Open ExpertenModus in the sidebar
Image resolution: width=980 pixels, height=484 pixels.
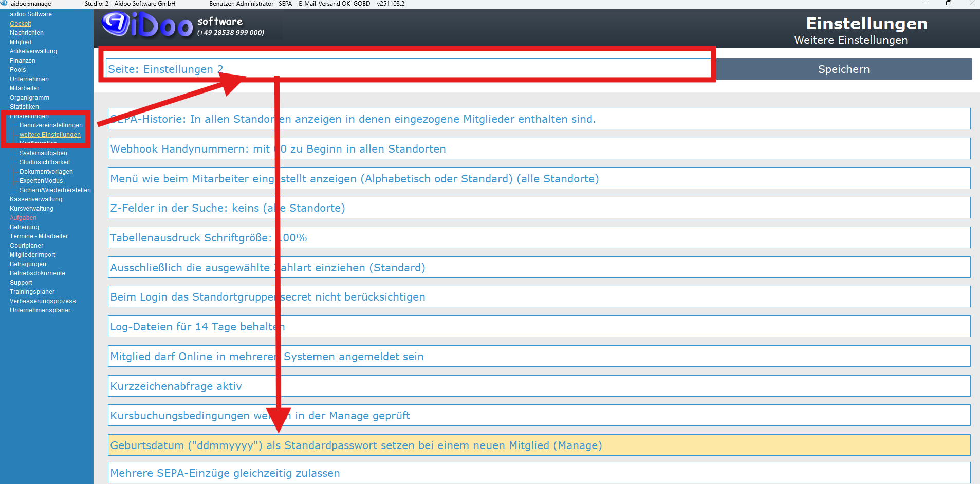[x=41, y=181]
